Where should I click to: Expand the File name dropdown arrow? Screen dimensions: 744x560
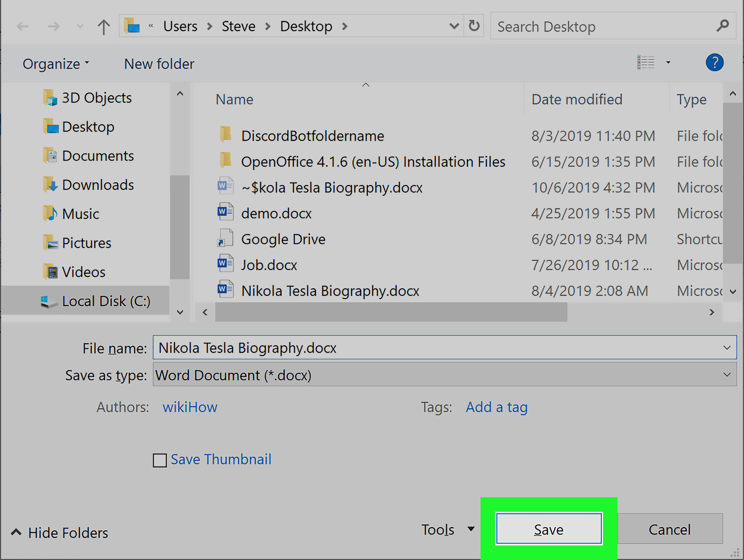(727, 348)
